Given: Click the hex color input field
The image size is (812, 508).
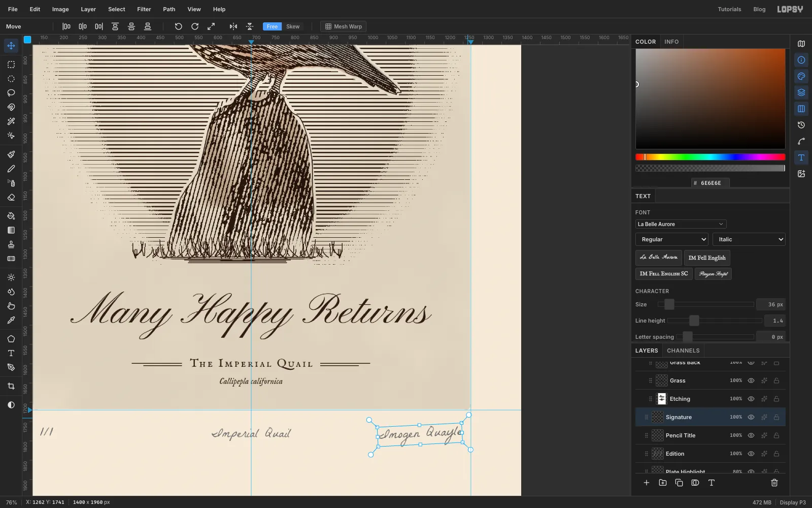Looking at the screenshot, I should point(710,183).
